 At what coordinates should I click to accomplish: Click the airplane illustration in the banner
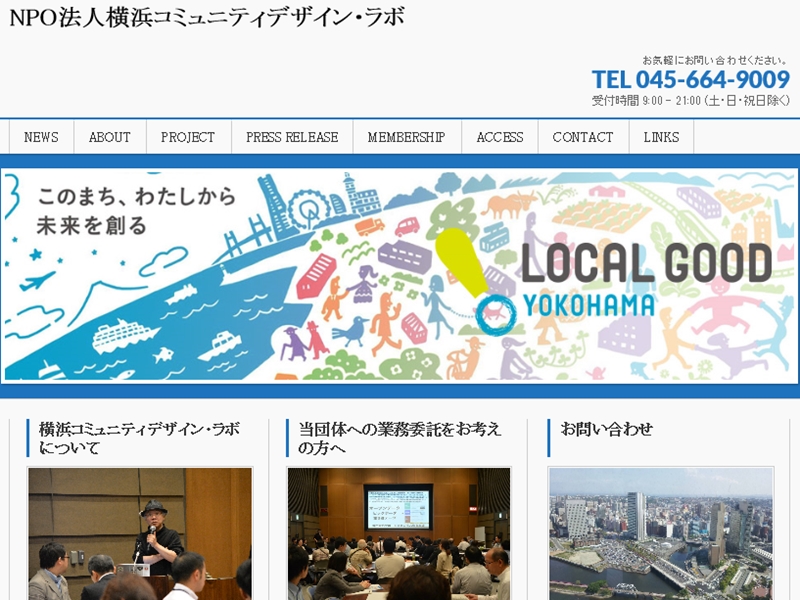40,279
